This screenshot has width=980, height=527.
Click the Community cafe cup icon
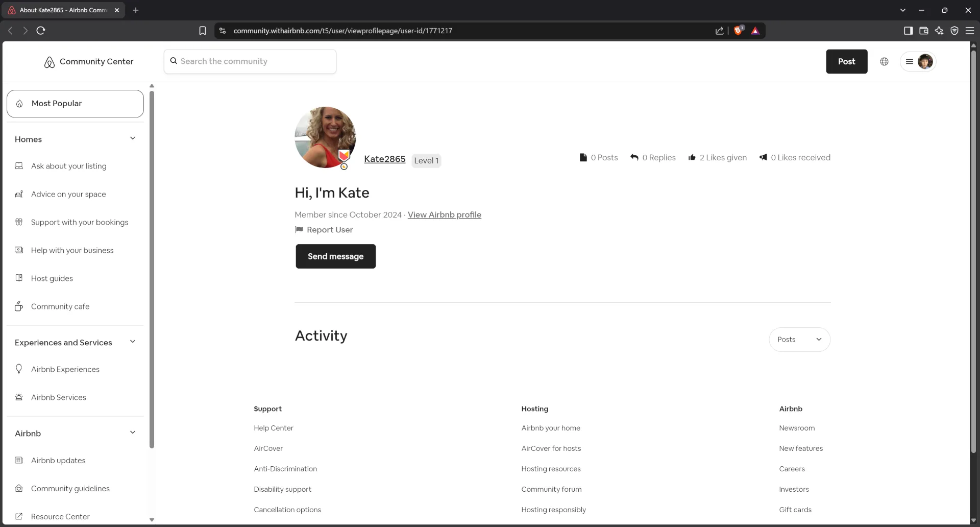(x=19, y=306)
